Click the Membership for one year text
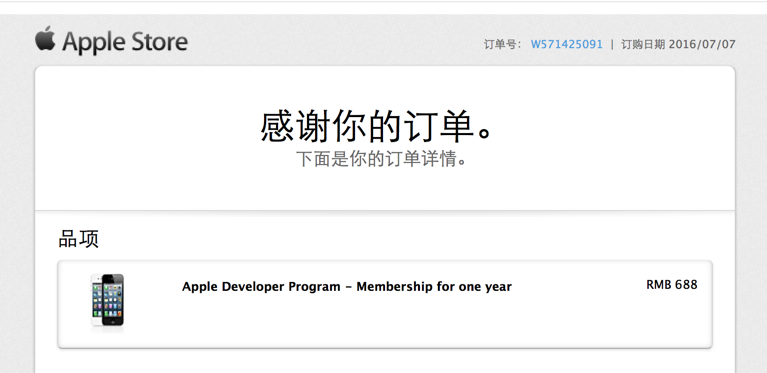767x373 pixels. click(x=434, y=286)
